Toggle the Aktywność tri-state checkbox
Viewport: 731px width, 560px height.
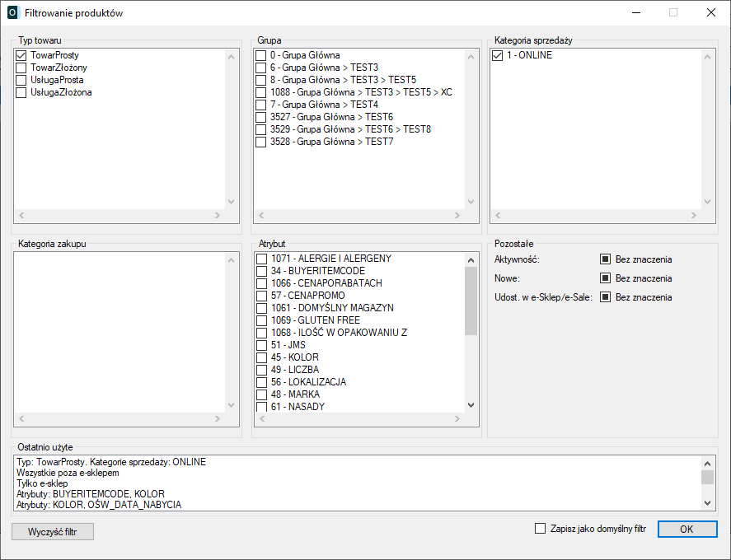[605, 259]
